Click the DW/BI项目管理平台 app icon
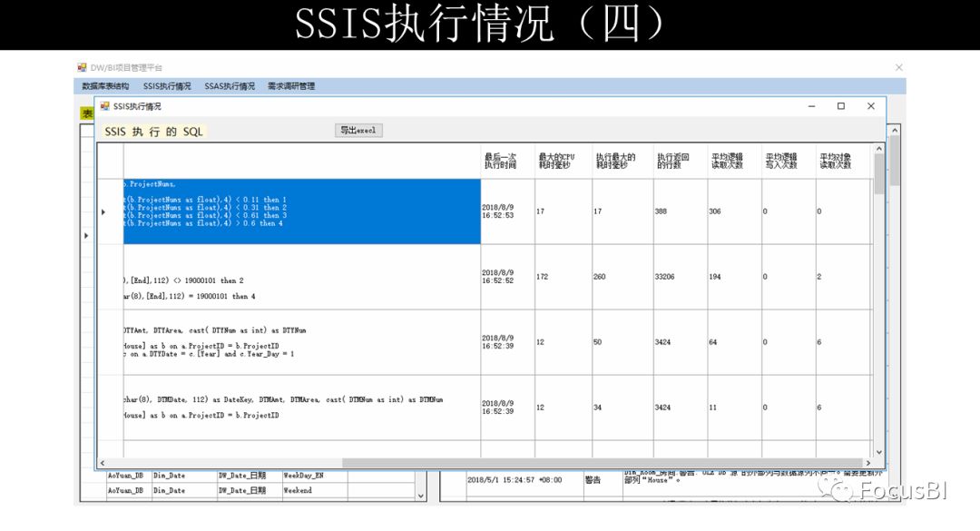The width and height of the screenshot is (980, 531). point(82,67)
